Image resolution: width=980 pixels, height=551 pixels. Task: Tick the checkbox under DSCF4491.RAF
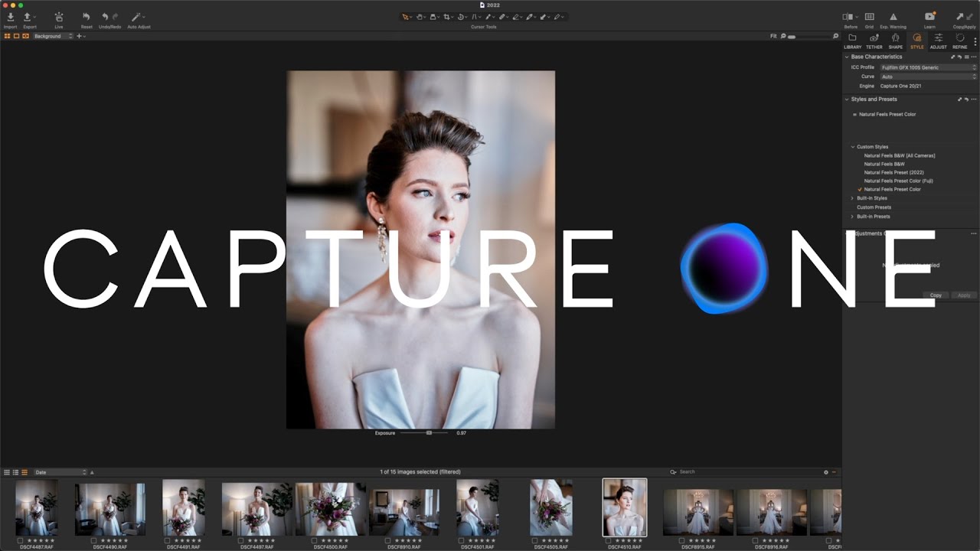(167, 540)
